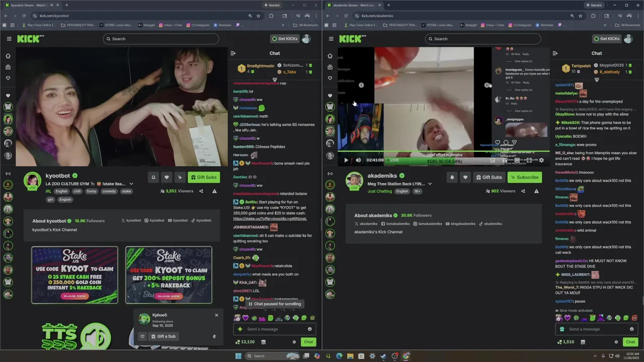Click Chat send button in akademiks window
Screen dimensions: 644x362
[630, 342]
